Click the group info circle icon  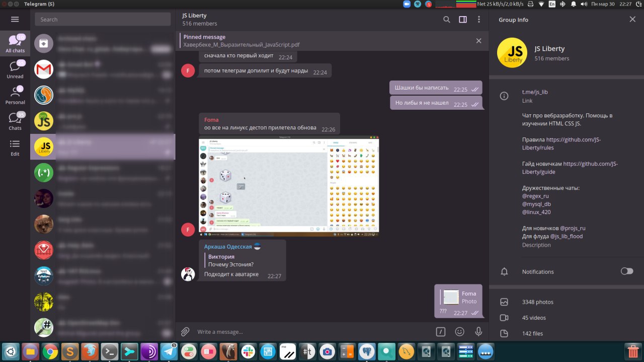click(x=504, y=96)
